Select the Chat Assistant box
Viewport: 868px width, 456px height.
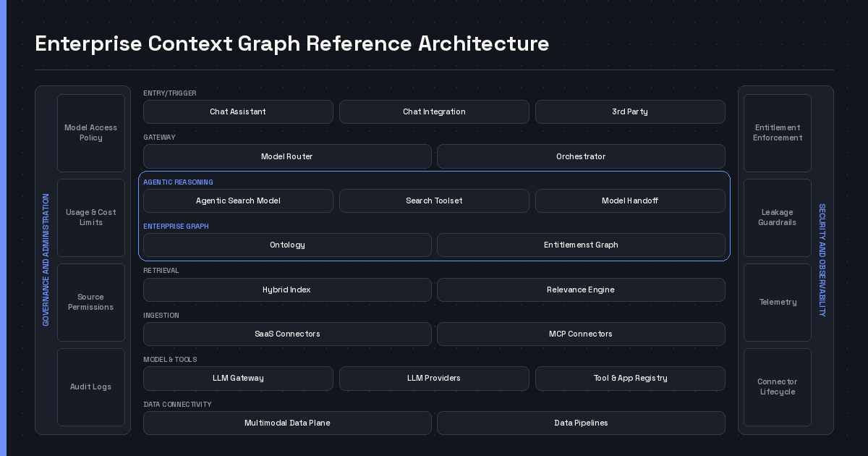click(238, 111)
